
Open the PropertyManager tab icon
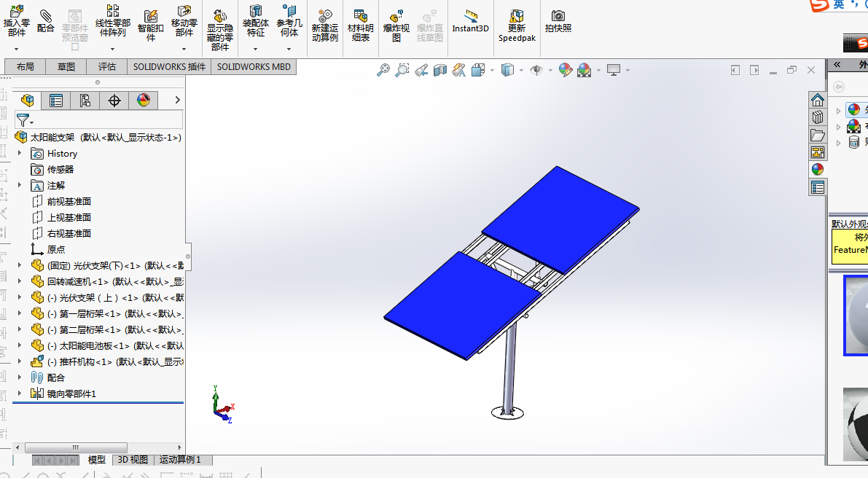coord(56,101)
